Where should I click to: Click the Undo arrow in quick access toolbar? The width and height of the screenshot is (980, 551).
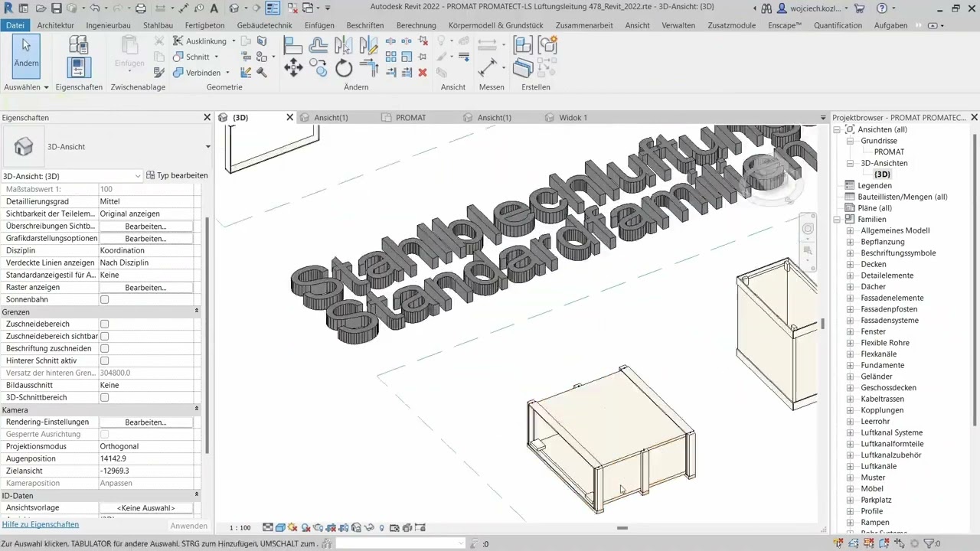94,8
